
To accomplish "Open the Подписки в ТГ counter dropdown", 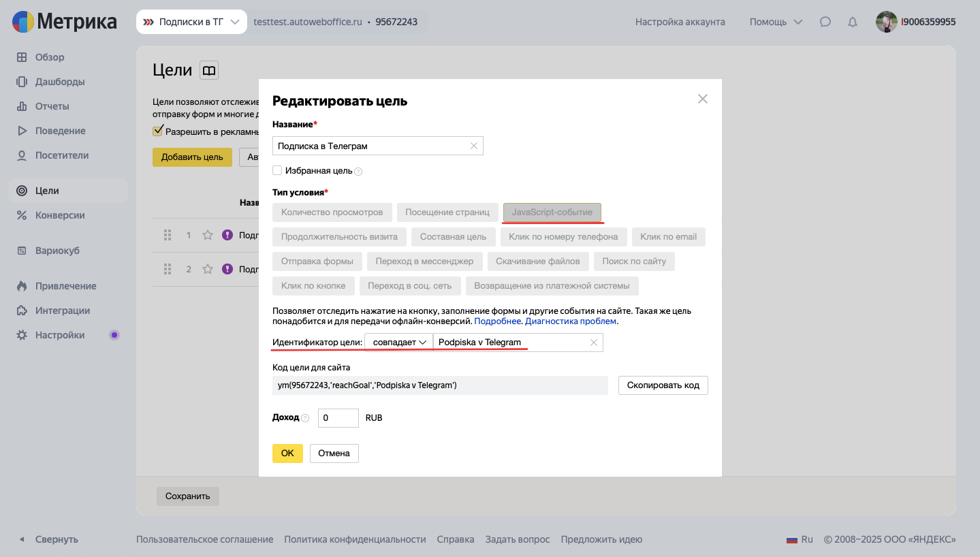I will pyautogui.click(x=191, y=22).
